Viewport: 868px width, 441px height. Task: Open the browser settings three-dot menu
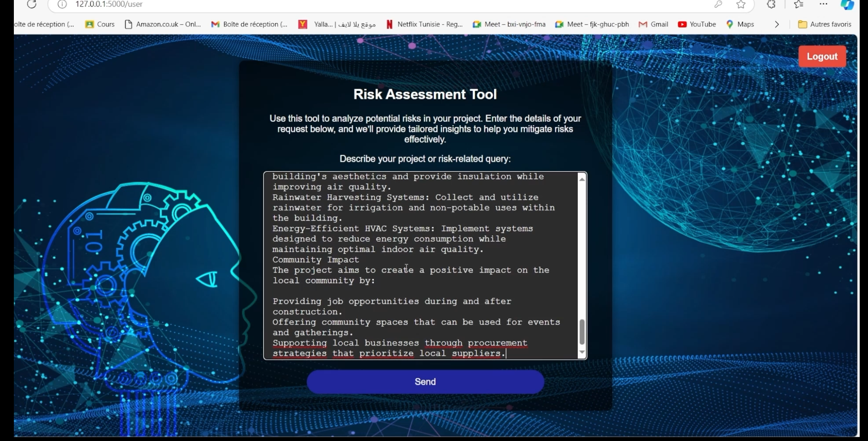(823, 4)
